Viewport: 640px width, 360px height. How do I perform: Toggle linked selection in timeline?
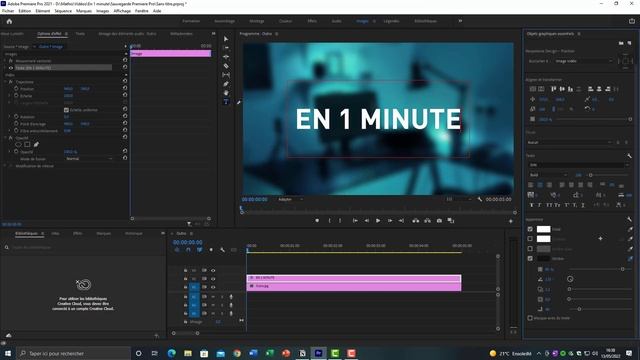click(x=200, y=250)
